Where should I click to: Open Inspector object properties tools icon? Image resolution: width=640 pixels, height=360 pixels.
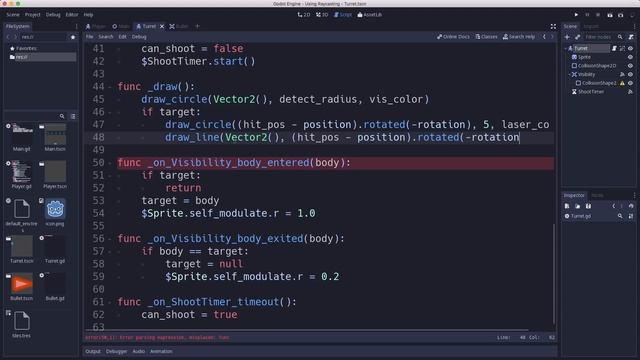click(x=631, y=216)
